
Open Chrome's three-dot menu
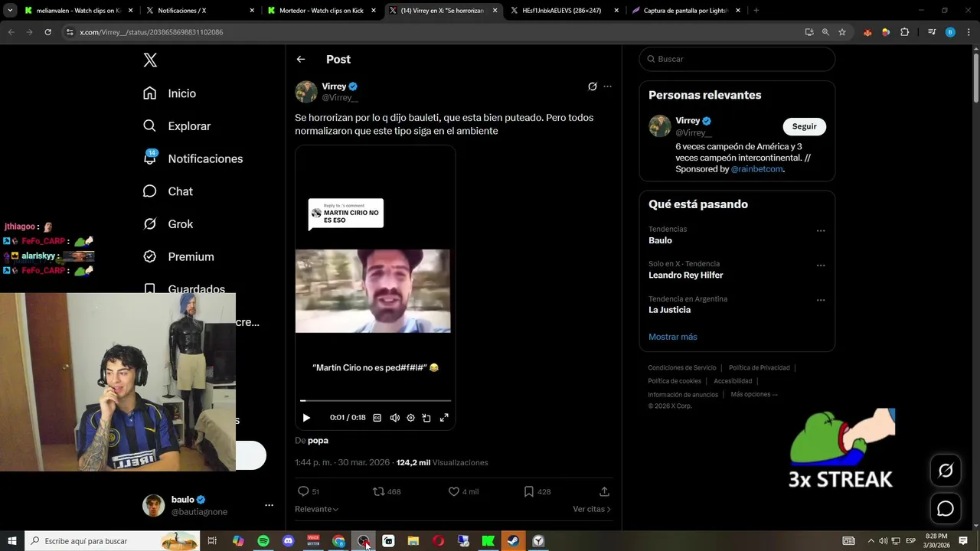pyautogui.click(x=967, y=32)
